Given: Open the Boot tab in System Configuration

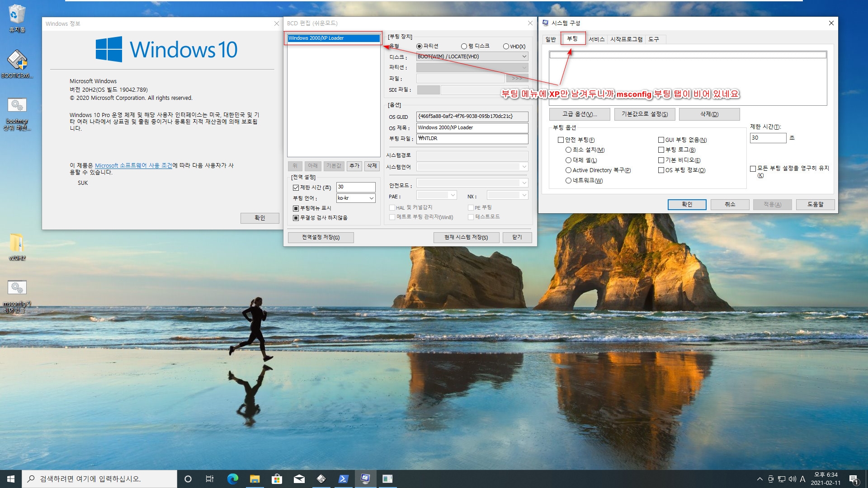Looking at the screenshot, I should 572,39.
